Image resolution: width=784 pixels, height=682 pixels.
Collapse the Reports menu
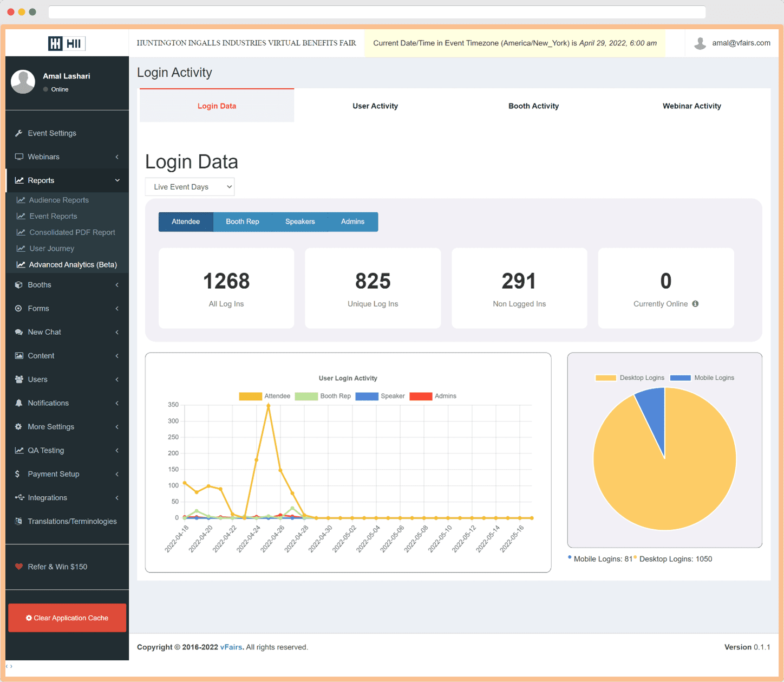pyautogui.click(x=117, y=180)
